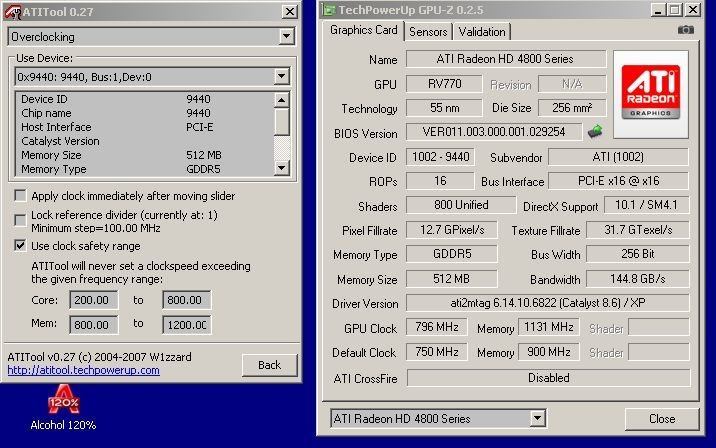
Task: Click the BIOS Version value field
Action: (x=494, y=132)
